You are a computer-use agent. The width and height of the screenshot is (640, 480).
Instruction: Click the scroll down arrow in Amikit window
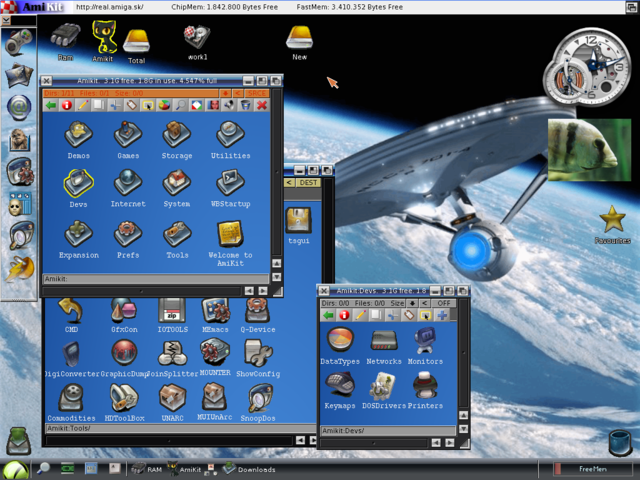[x=276, y=277]
